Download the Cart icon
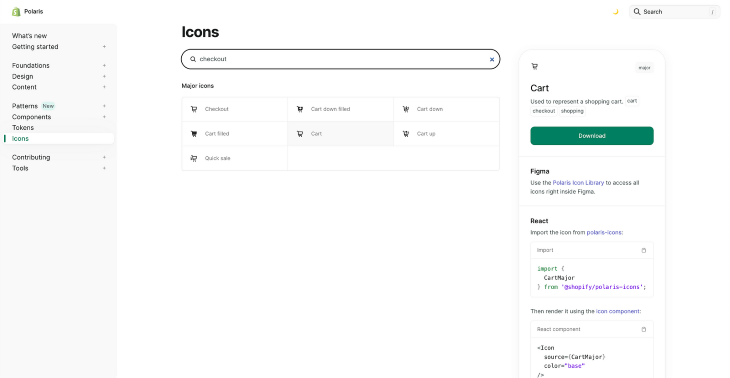Viewport: 730px width, 378px height. [x=592, y=136]
